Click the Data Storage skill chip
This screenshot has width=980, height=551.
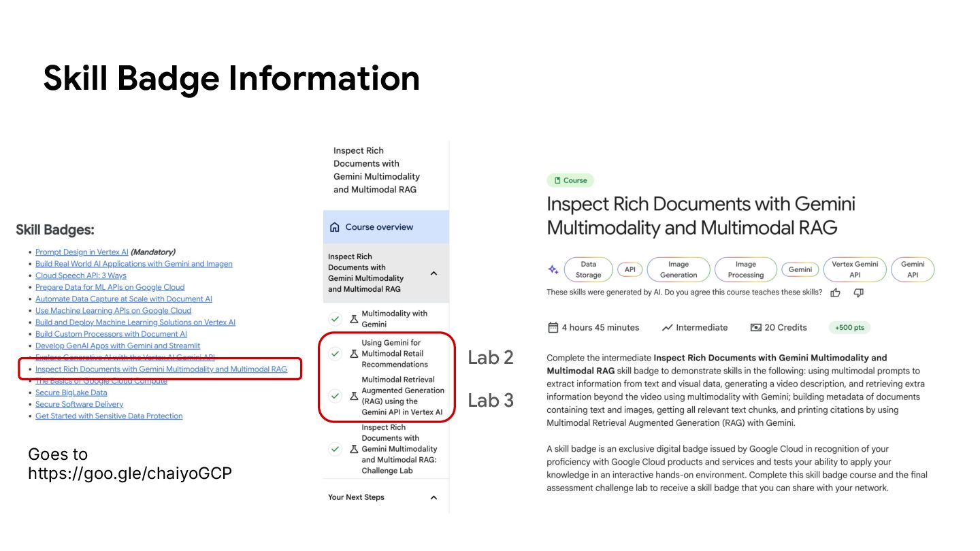(x=588, y=269)
